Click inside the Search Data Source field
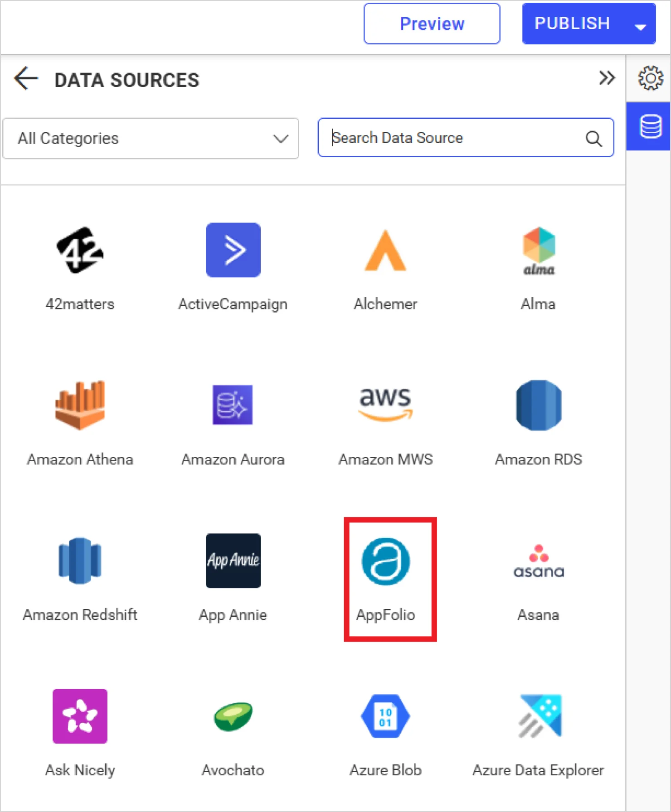 pyautogui.click(x=453, y=138)
